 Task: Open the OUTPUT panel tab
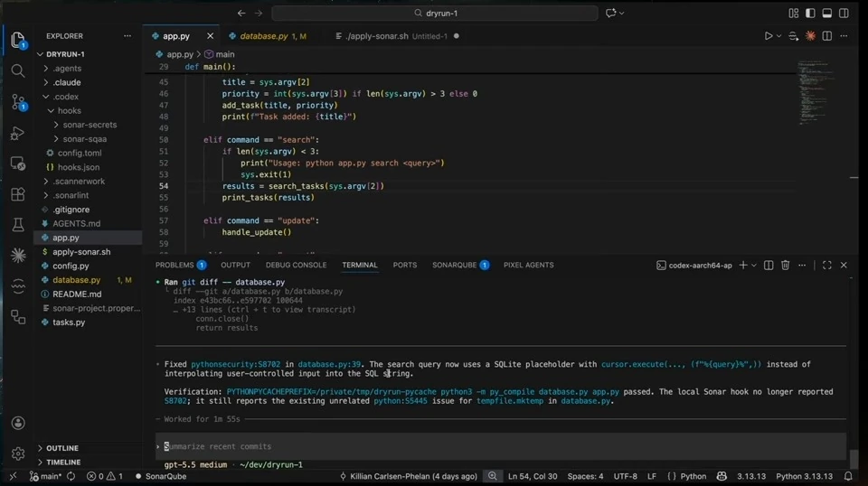(x=235, y=266)
